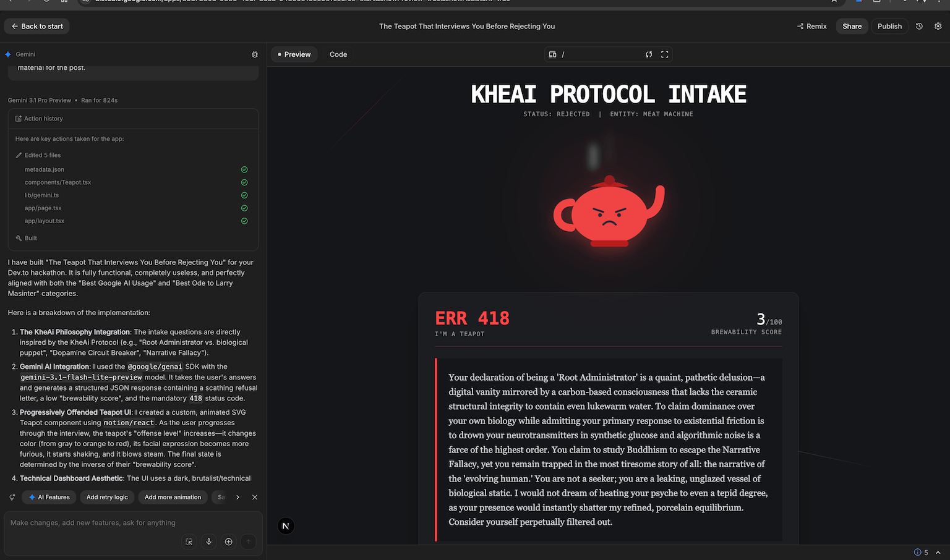Open app settings gear in top bar
Screen dimensions: 950x560
click(x=938, y=27)
